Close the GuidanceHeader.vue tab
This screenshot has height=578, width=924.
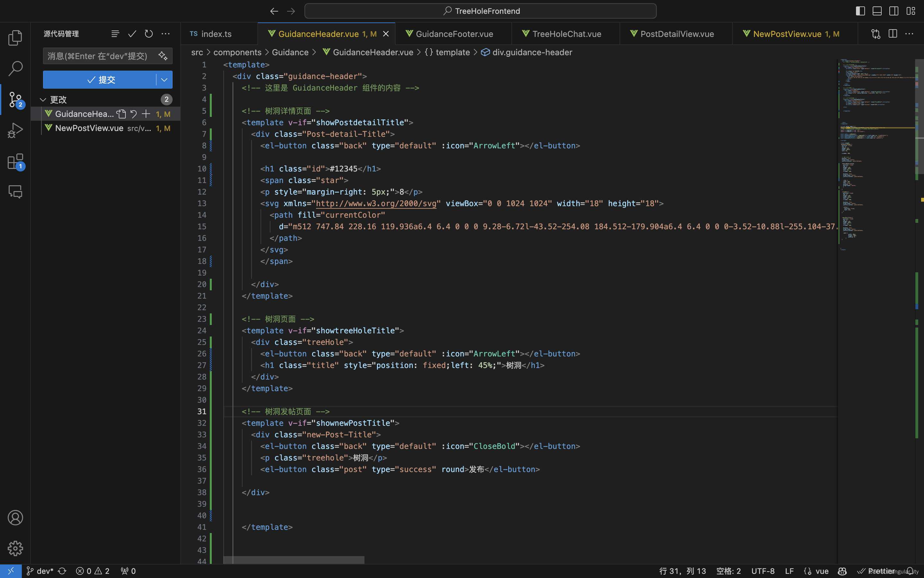tap(386, 34)
